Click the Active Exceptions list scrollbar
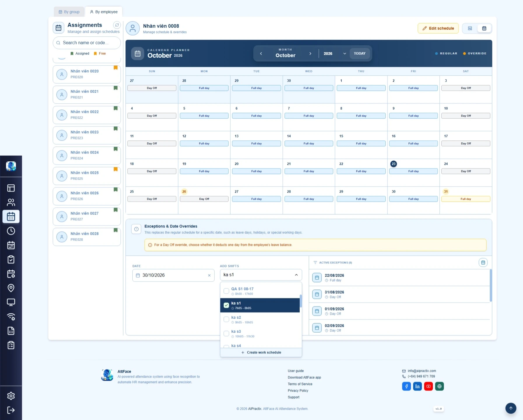The height and width of the screenshot is (420, 523). 491,285
